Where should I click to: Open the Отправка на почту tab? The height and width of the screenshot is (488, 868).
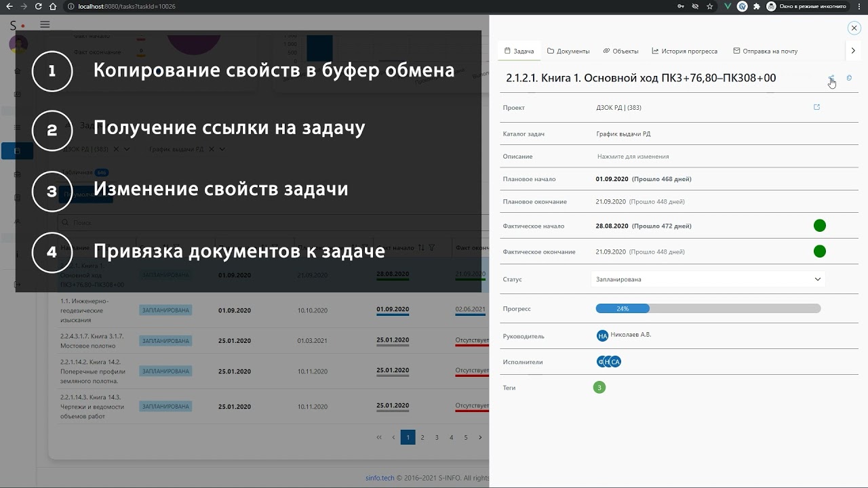click(765, 51)
